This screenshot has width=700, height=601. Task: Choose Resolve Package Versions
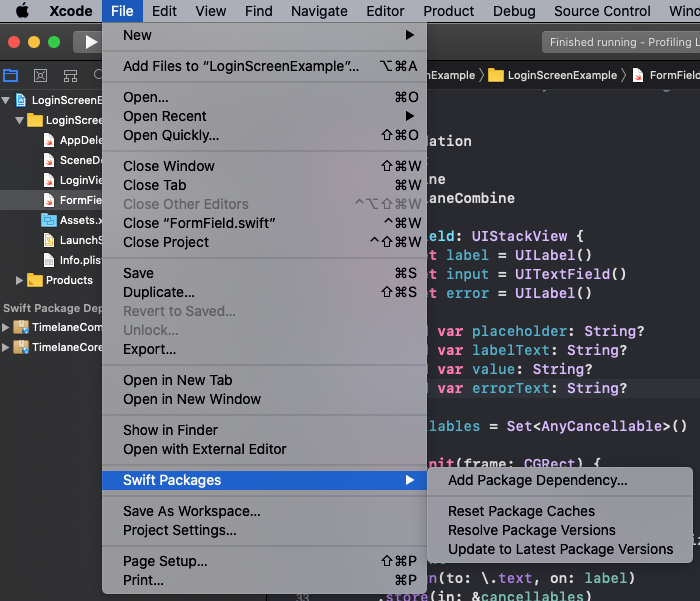pyautogui.click(x=560, y=530)
